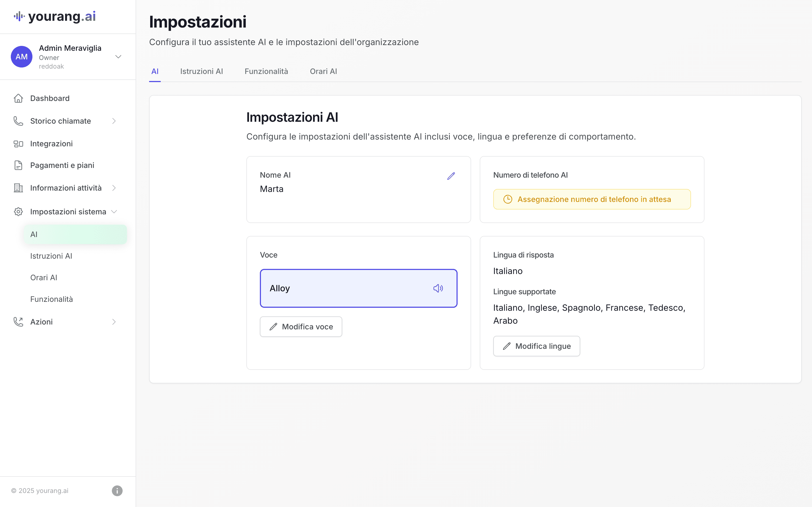This screenshot has height=507, width=812.
Task: Click the Pagamenti e piani document icon
Action: [x=18, y=165]
